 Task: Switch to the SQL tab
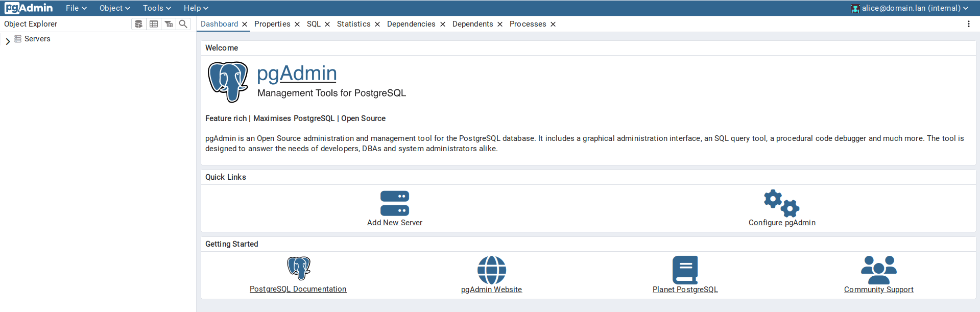coord(314,24)
